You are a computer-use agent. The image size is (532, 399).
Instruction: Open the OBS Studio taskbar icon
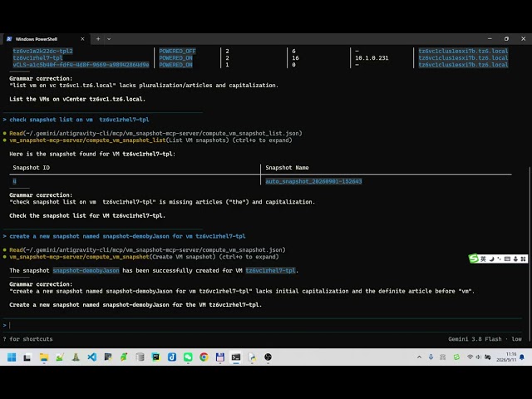coord(268,357)
